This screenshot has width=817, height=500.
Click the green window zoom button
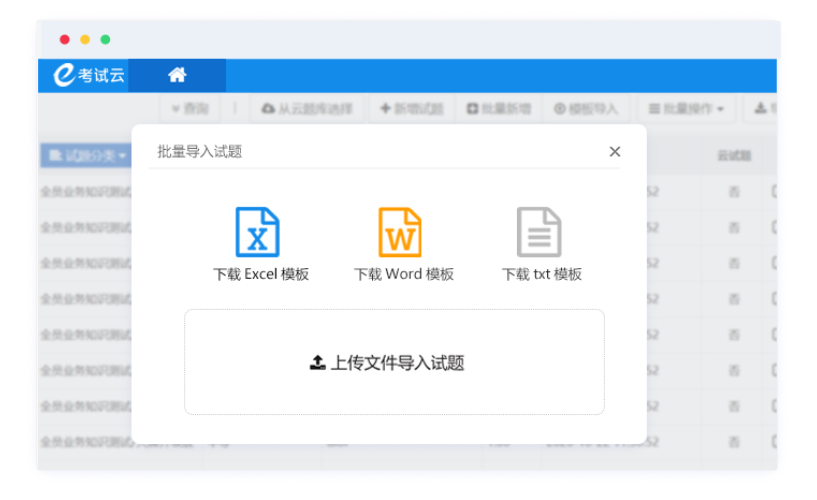105,40
